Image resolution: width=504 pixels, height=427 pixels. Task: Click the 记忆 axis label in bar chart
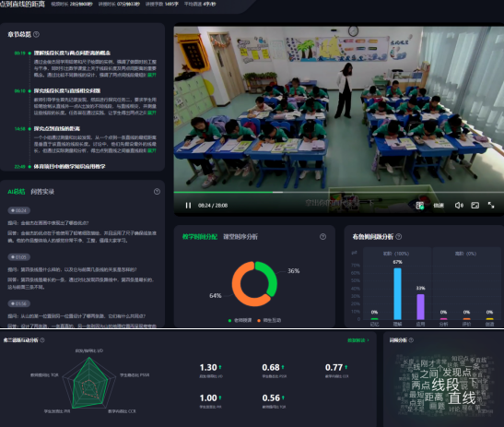pos(374,324)
